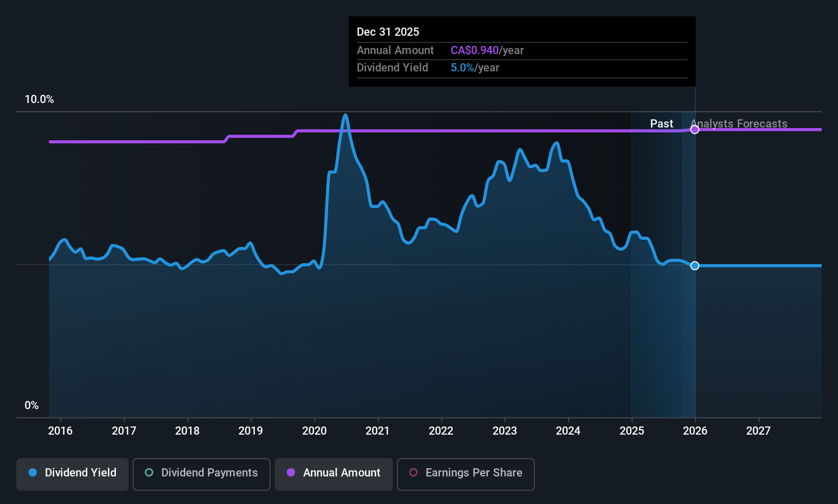Select the blue Dividend Yield marker on chart
This screenshot has width=838, height=504.
click(x=694, y=265)
